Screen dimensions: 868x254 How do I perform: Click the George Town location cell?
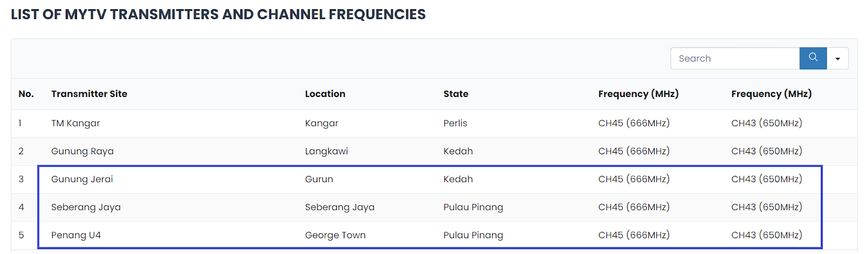point(335,235)
